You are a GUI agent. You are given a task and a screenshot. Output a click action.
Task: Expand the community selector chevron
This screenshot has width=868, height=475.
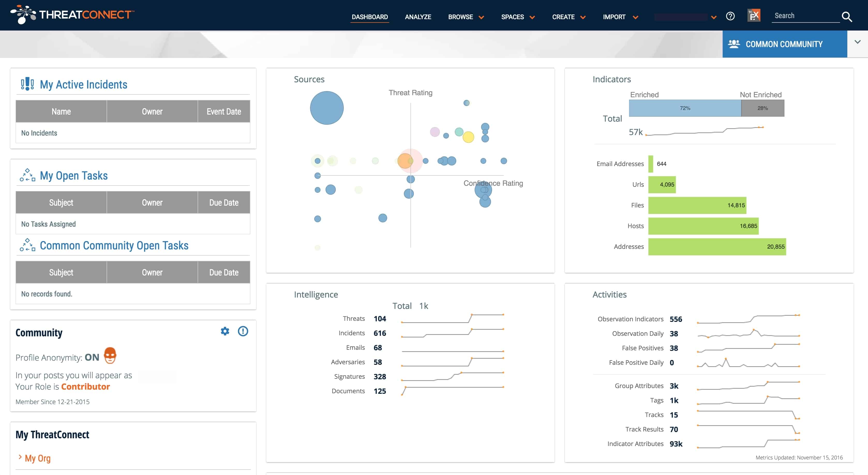[857, 42]
